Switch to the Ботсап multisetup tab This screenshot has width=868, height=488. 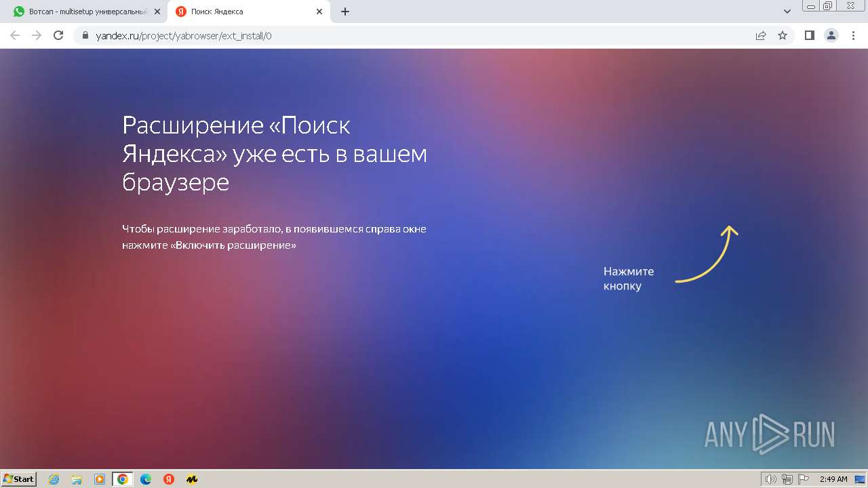click(87, 12)
